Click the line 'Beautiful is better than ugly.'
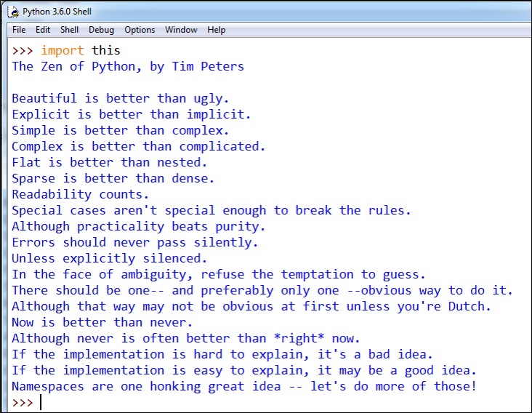This screenshot has width=532, height=413. pyautogui.click(x=121, y=99)
